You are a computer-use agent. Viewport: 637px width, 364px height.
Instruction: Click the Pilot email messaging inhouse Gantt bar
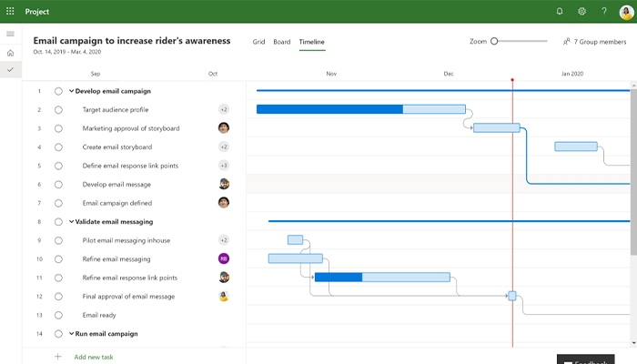pyautogui.click(x=296, y=239)
